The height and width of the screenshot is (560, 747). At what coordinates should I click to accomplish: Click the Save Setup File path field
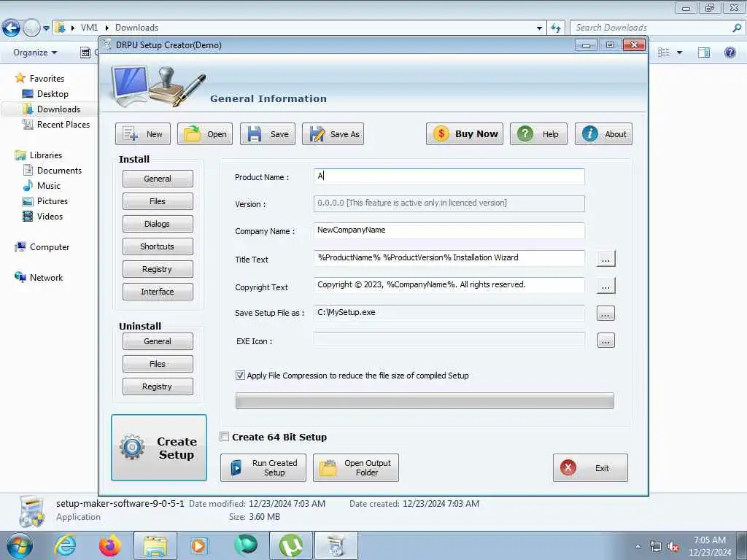tap(449, 313)
